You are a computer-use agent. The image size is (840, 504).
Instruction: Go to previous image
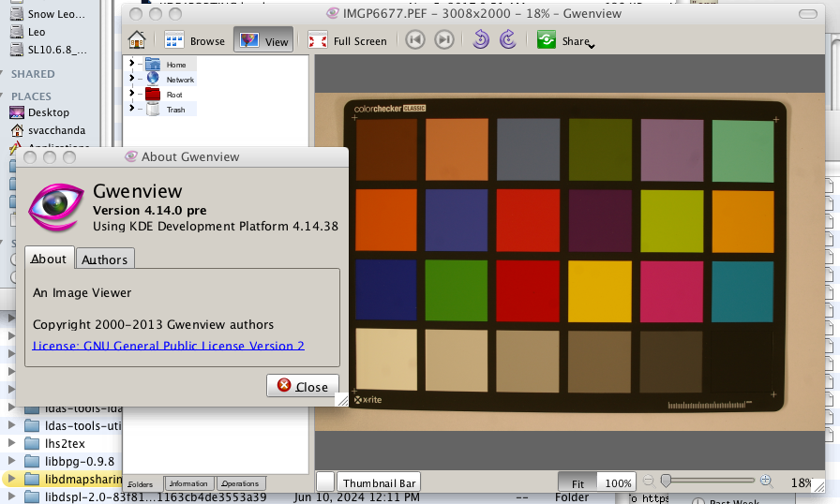415,39
